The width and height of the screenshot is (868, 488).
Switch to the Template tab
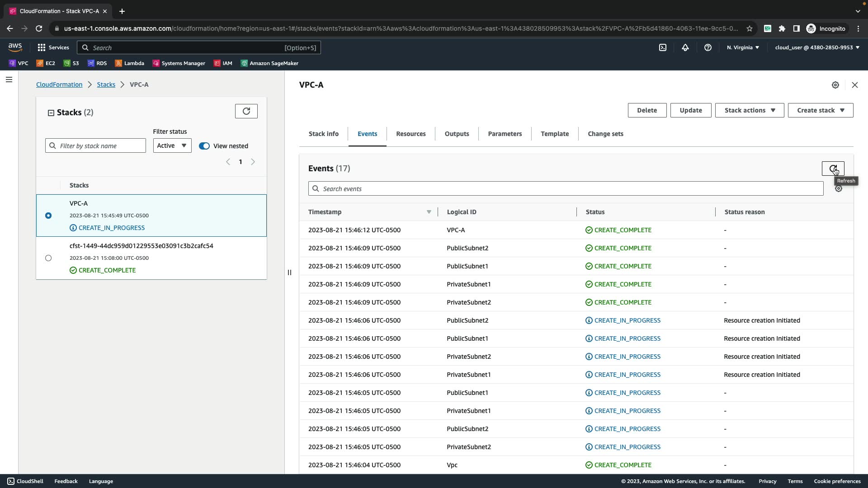554,134
